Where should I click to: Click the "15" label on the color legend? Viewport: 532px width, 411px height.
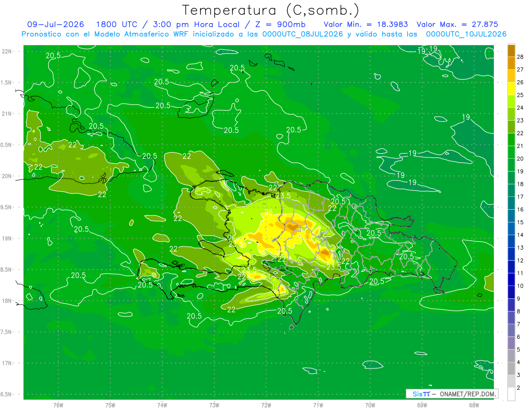click(520, 222)
